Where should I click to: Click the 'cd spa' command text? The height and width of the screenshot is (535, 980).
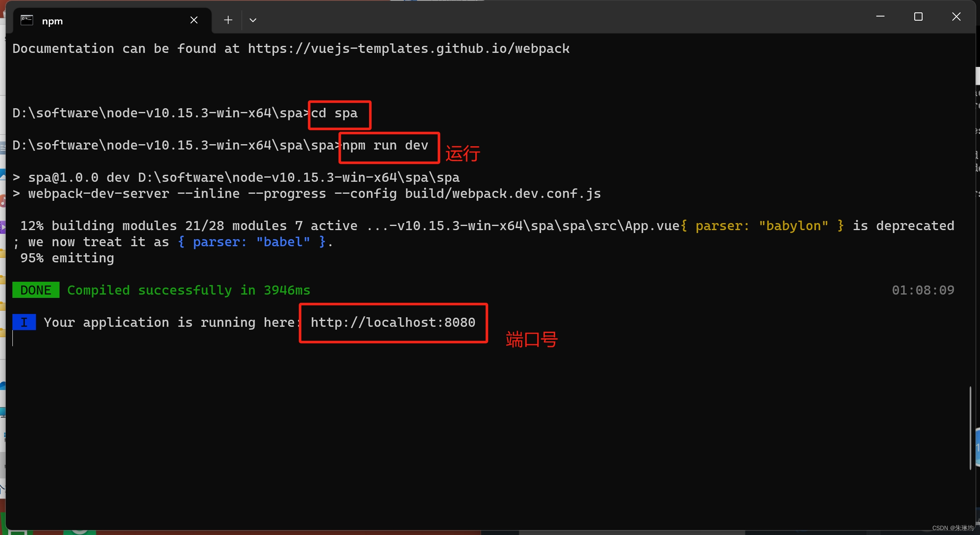click(x=334, y=113)
